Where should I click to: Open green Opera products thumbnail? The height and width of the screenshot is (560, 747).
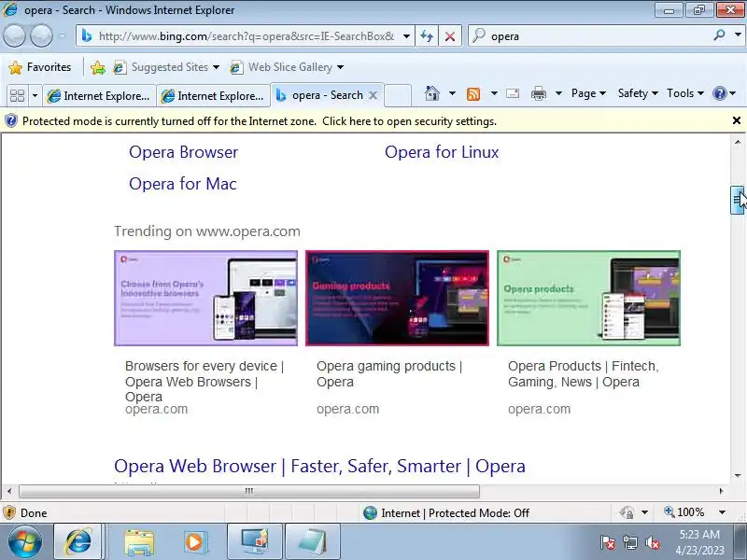point(589,298)
